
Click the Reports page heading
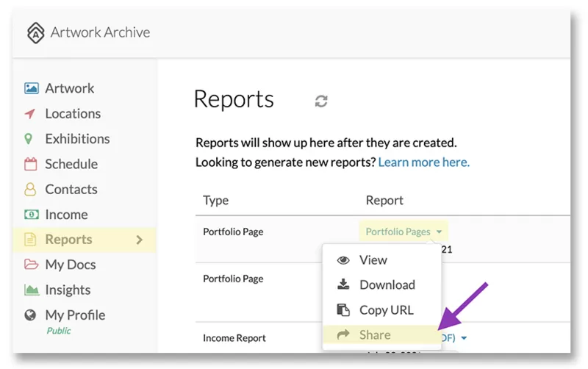(x=234, y=99)
